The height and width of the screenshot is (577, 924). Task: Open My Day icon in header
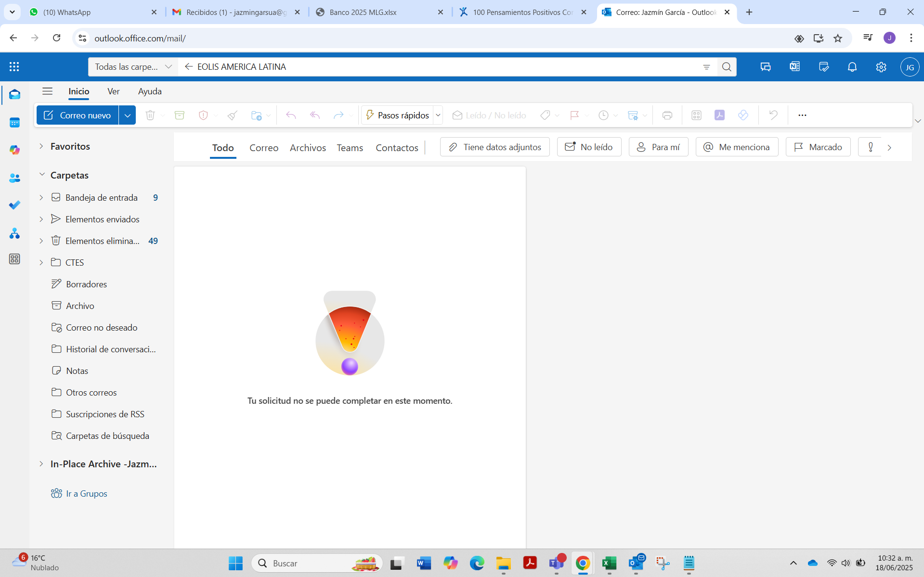coord(823,67)
